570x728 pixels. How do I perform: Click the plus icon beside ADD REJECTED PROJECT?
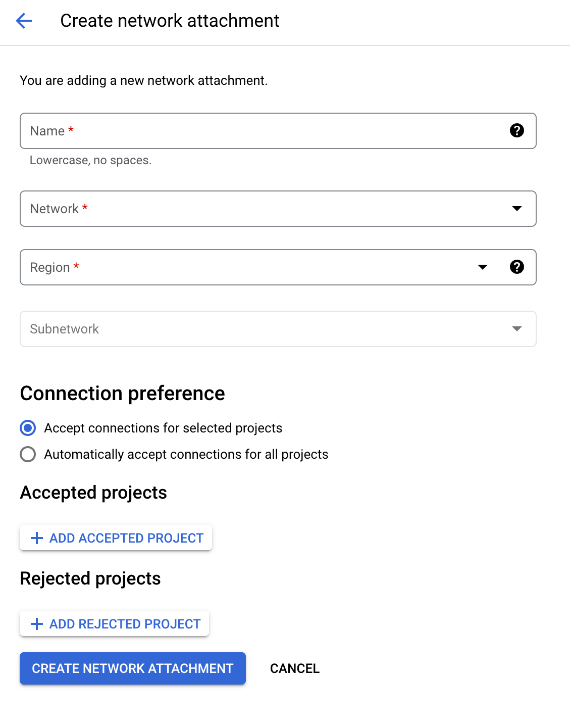point(36,623)
